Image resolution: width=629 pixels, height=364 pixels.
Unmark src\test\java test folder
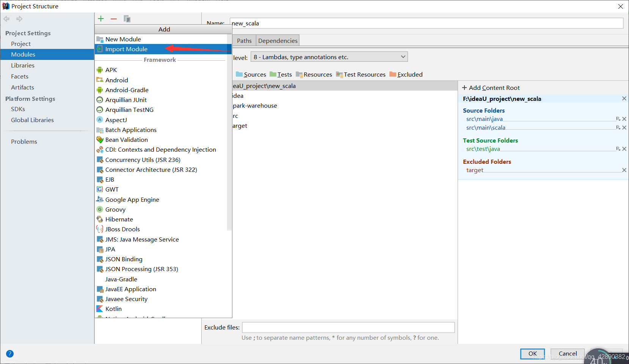[624, 149]
